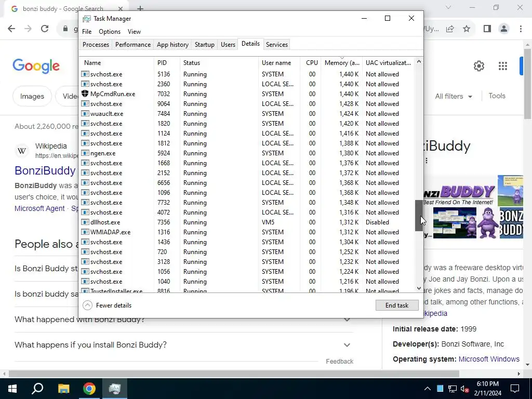Open Windows search from the taskbar
Viewport: 532px width, 399px height.
(37, 389)
